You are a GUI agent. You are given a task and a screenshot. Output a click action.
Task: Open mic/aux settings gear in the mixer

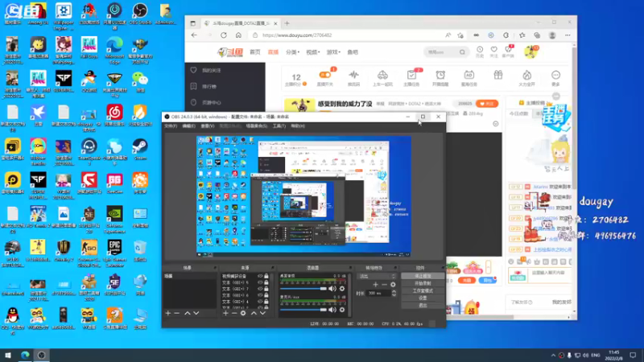tap(341, 310)
